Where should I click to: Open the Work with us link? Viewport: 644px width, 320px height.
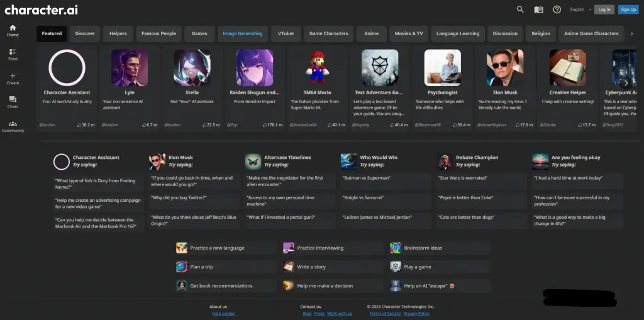[339, 314]
